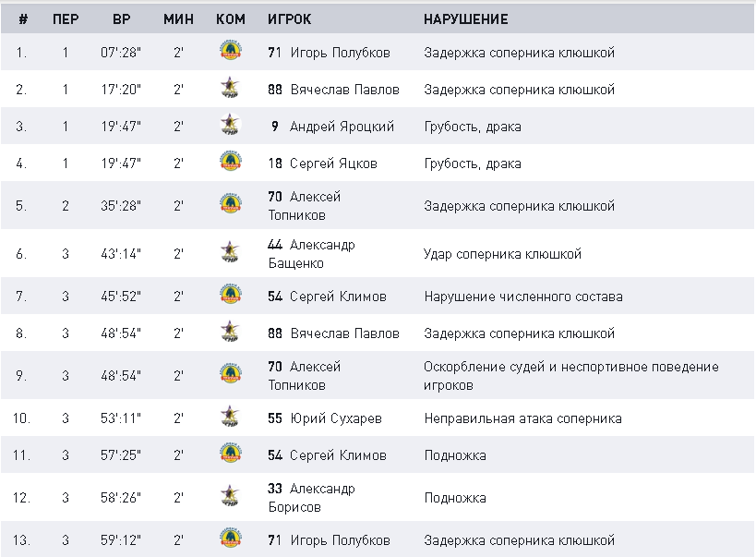Open player Игорь Полубков in row 1
Viewport: 756px width, 557px height.
coord(340,53)
